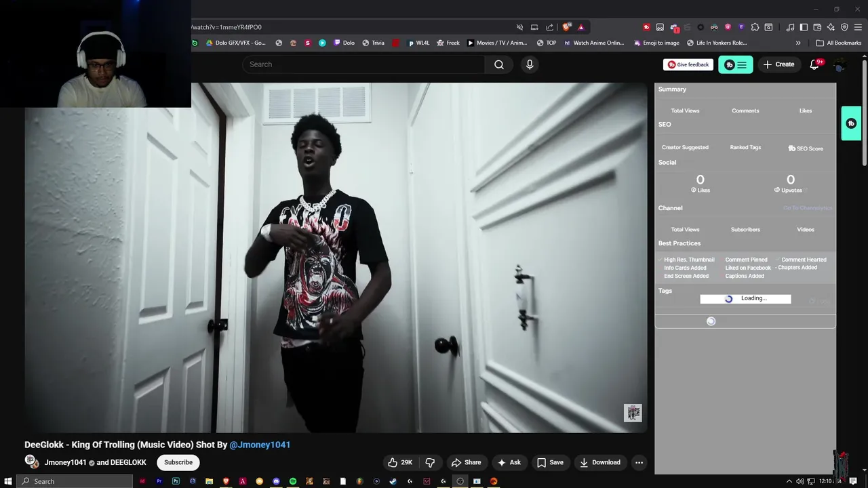
Task: Open File Explorer from the taskbar
Action: 209,481
